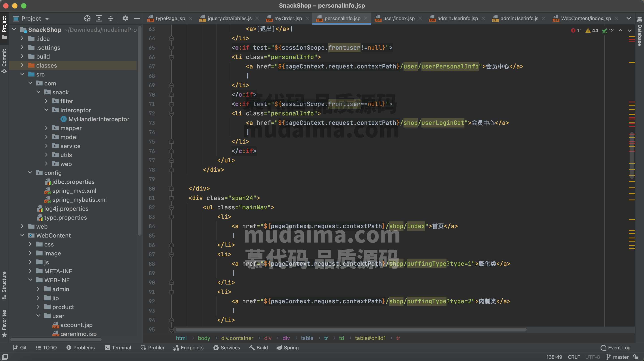Click editor horizontal scrollbar

coord(351,329)
